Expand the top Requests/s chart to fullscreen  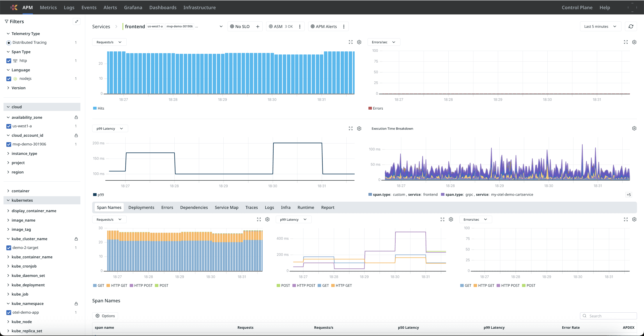[x=350, y=42]
